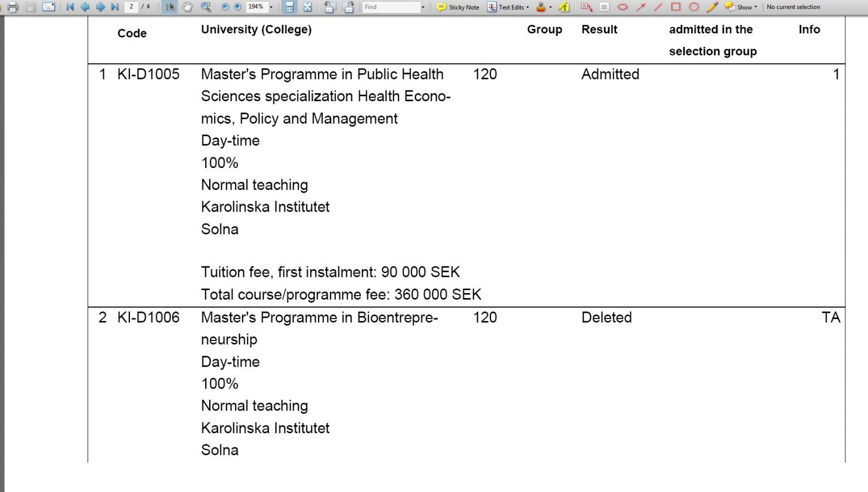This screenshot has height=492, width=868.
Task: Click the Sticky Note button
Action: coord(458,7)
